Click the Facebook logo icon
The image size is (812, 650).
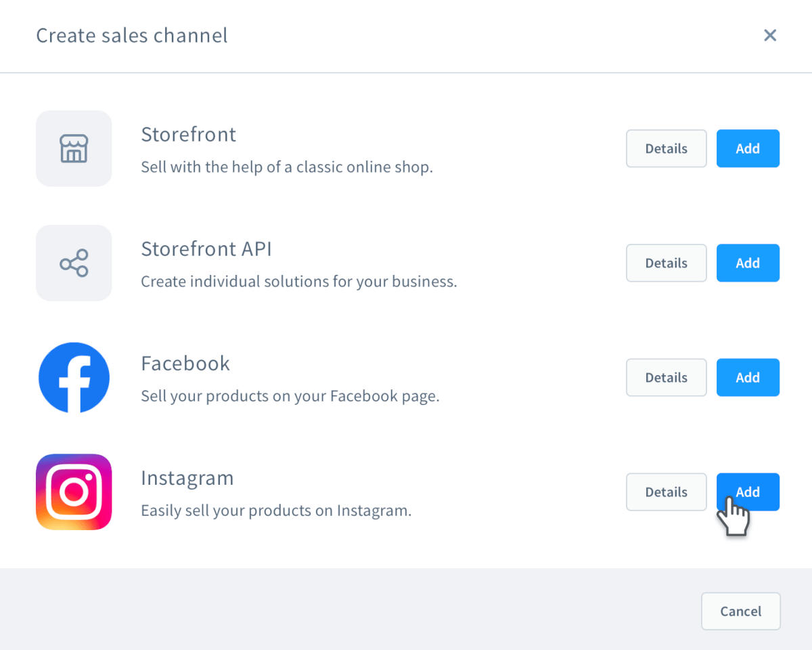(74, 377)
